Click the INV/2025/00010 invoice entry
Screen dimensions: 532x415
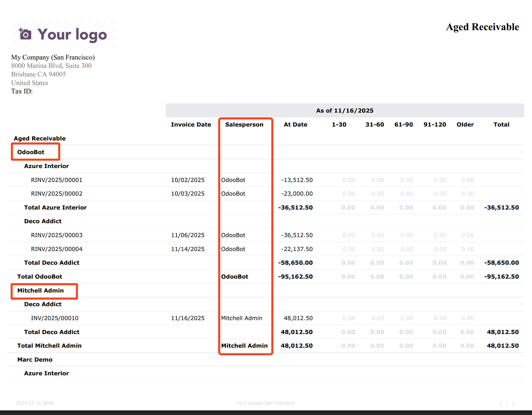coord(54,318)
